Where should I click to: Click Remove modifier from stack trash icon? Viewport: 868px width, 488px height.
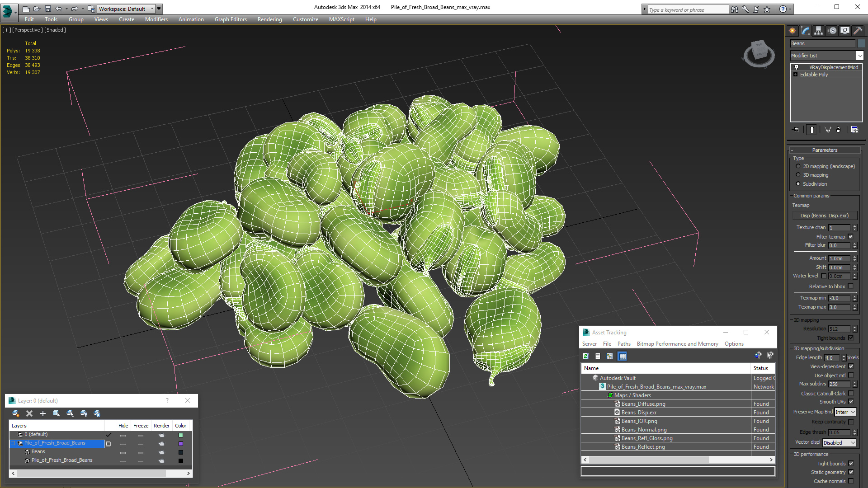pyautogui.click(x=839, y=130)
